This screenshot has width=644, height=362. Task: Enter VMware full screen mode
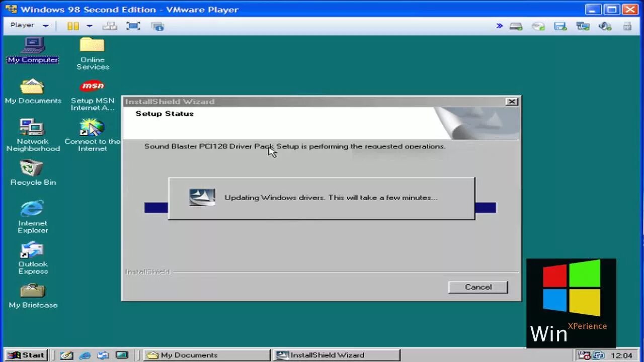(133, 26)
